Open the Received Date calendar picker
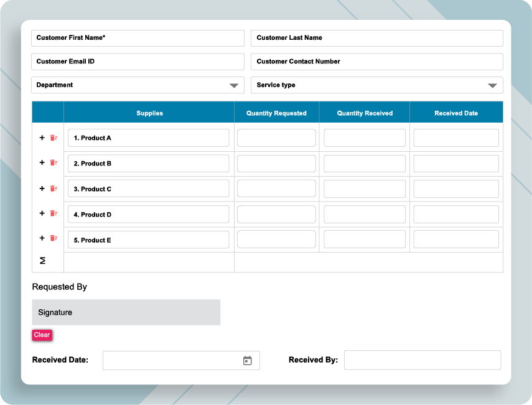The height and width of the screenshot is (405, 532). (x=247, y=360)
